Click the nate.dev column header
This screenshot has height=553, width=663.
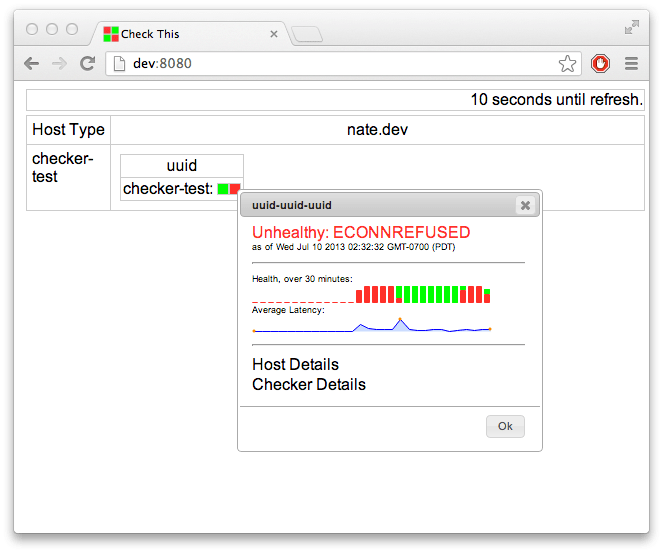pos(377,129)
